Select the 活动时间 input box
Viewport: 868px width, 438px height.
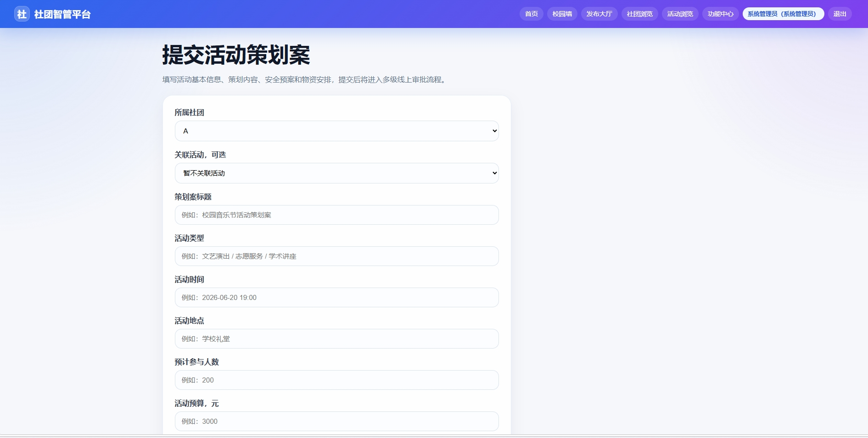337,298
